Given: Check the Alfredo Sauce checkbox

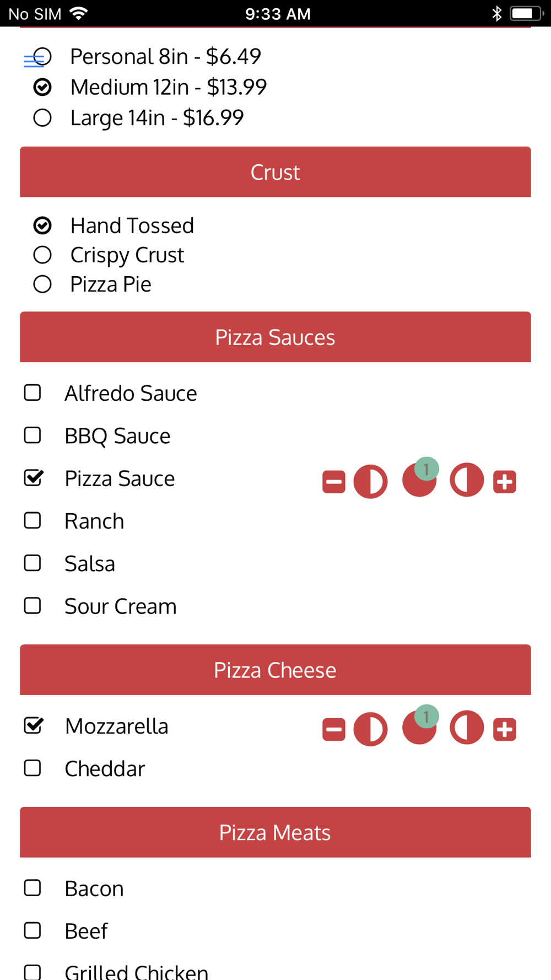Looking at the screenshot, I should coord(33,393).
